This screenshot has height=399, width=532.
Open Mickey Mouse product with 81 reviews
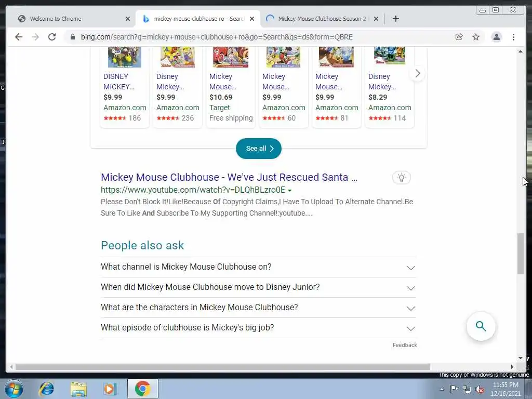(x=336, y=87)
